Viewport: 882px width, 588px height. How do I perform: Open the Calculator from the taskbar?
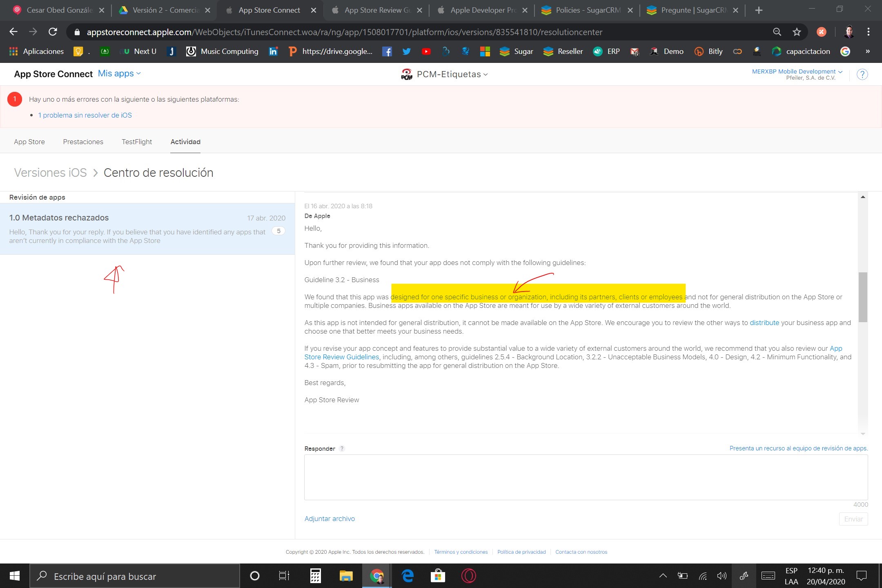pyautogui.click(x=315, y=576)
